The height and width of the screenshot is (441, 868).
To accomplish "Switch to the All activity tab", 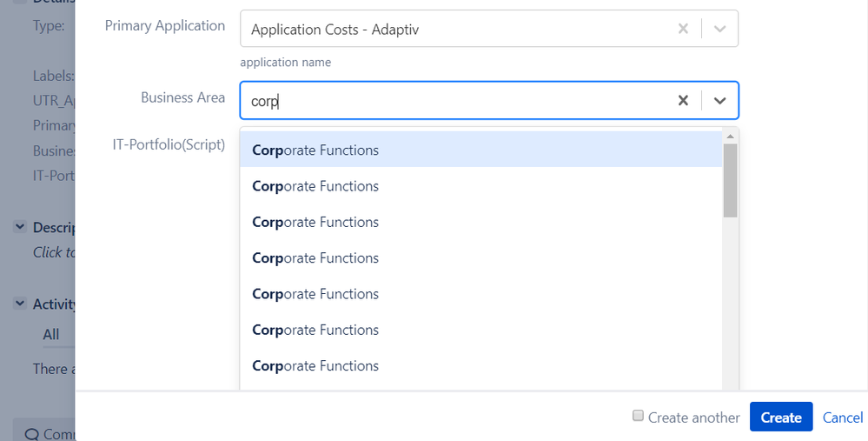I will click(x=51, y=334).
